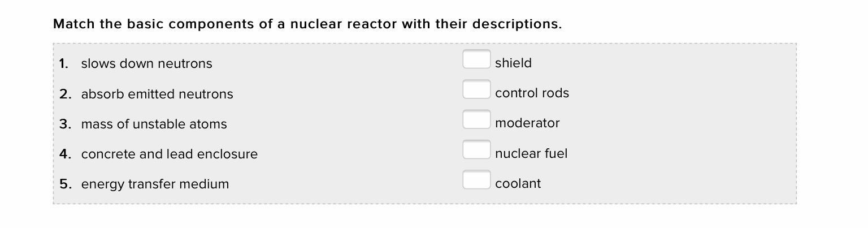Select the energy transfer medium description
This screenshot has width=868, height=228.
(155, 184)
